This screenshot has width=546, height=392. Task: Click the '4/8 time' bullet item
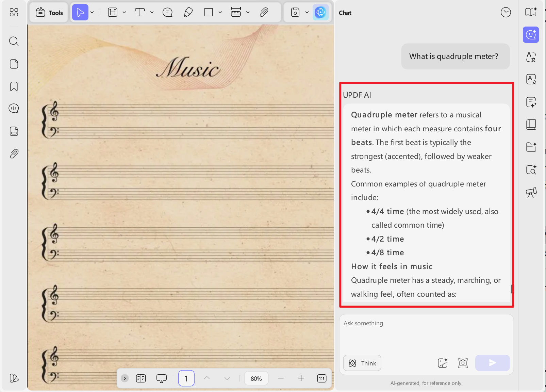tap(387, 252)
